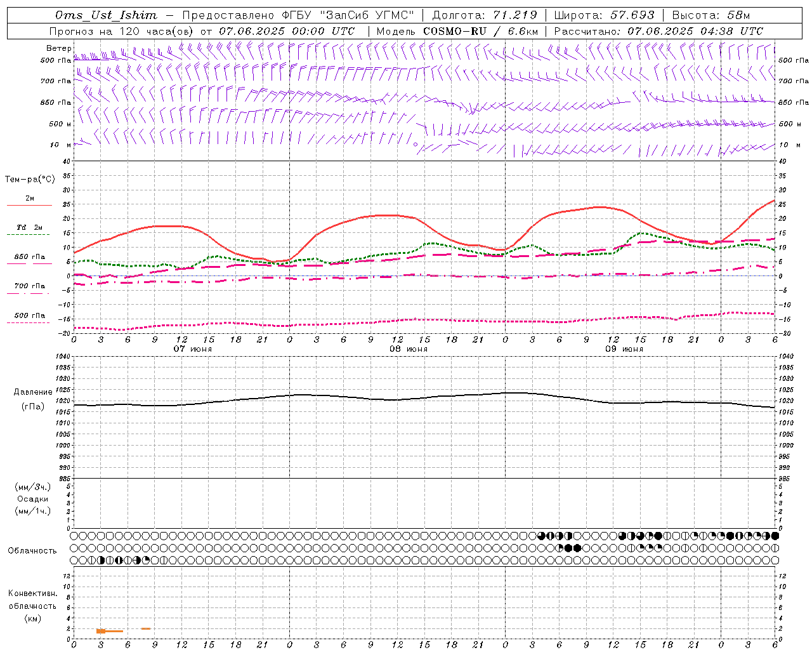The height and width of the screenshot is (650, 812).
Task: Click the 09 июня date label
Action: click(624, 349)
